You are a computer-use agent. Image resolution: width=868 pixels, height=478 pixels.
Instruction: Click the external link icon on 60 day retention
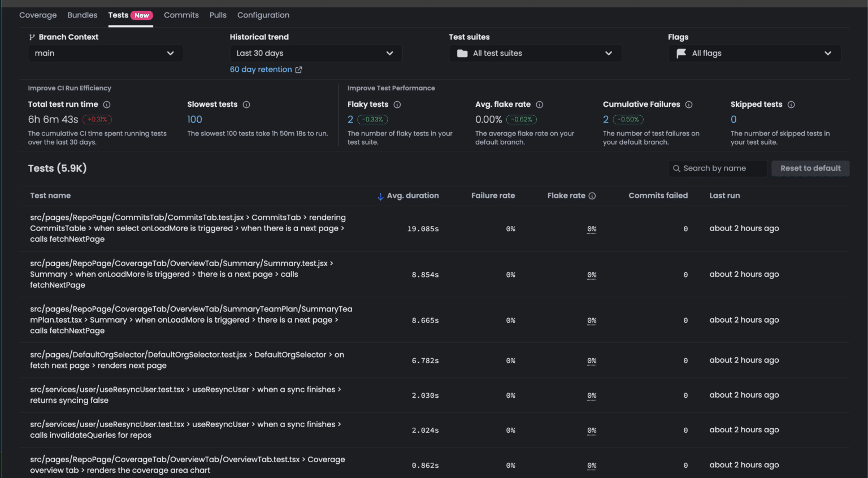pyautogui.click(x=299, y=69)
